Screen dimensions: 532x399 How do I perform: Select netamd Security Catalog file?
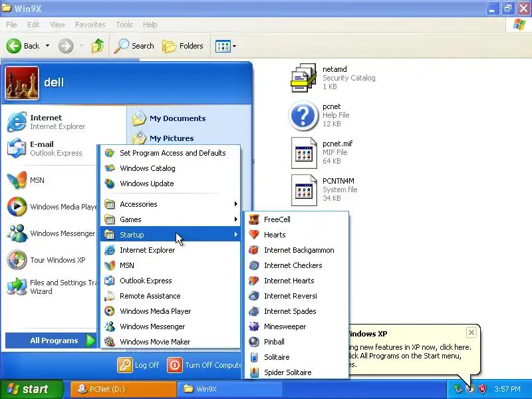333,78
